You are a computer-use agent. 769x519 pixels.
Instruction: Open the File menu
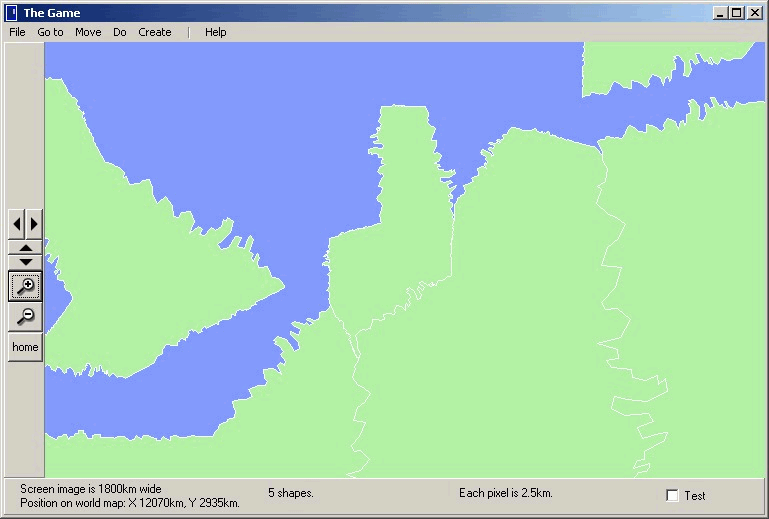(17, 32)
